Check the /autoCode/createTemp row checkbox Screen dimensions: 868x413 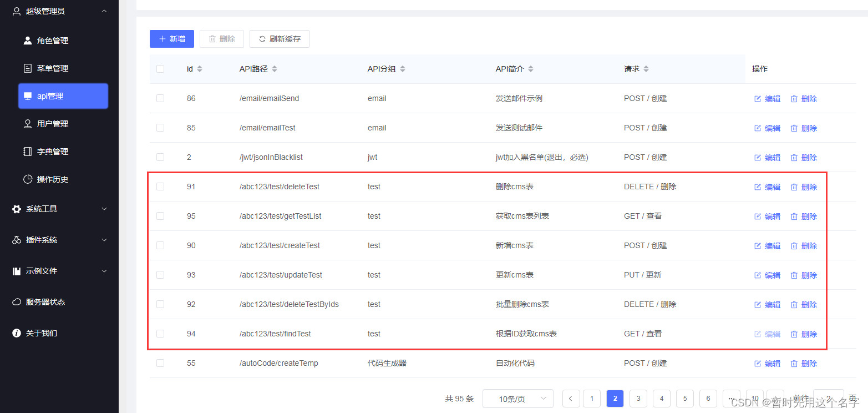point(160,363)
